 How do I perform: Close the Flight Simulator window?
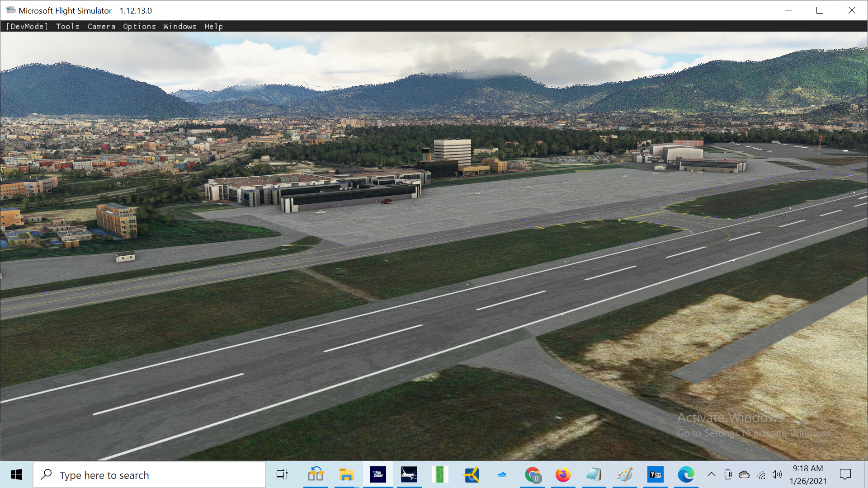point(852,10)
